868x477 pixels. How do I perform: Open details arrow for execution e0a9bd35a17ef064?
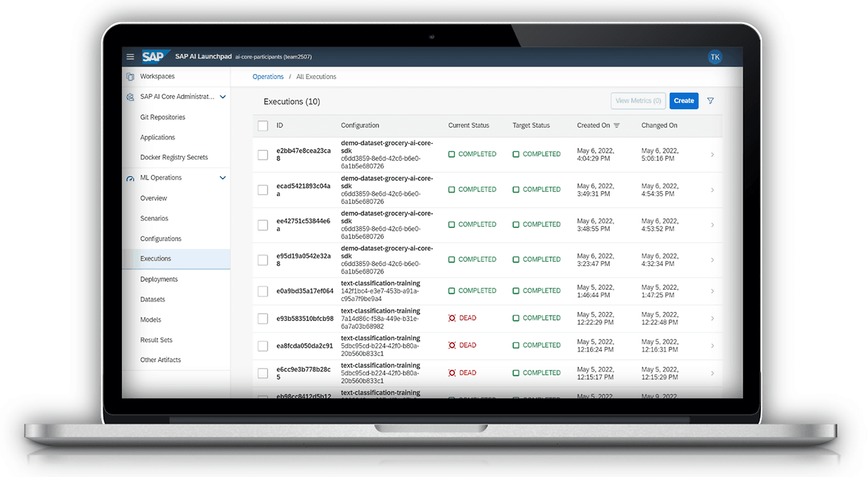click(x=712, y=291)
